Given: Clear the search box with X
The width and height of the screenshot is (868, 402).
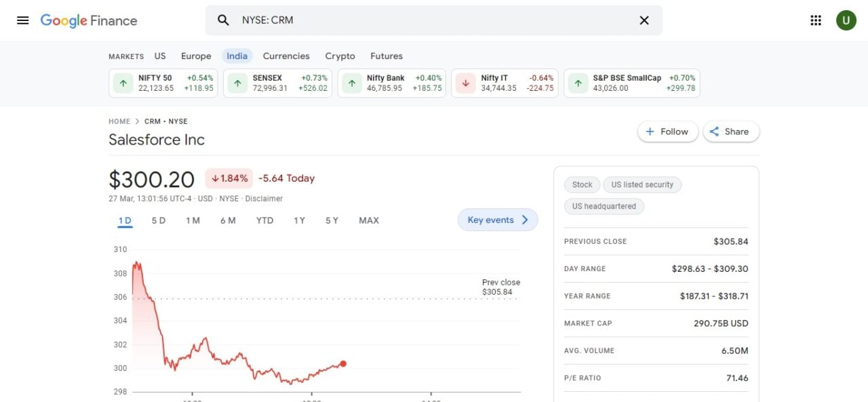Looking at the screenshot, I should [x=644, y=20].
